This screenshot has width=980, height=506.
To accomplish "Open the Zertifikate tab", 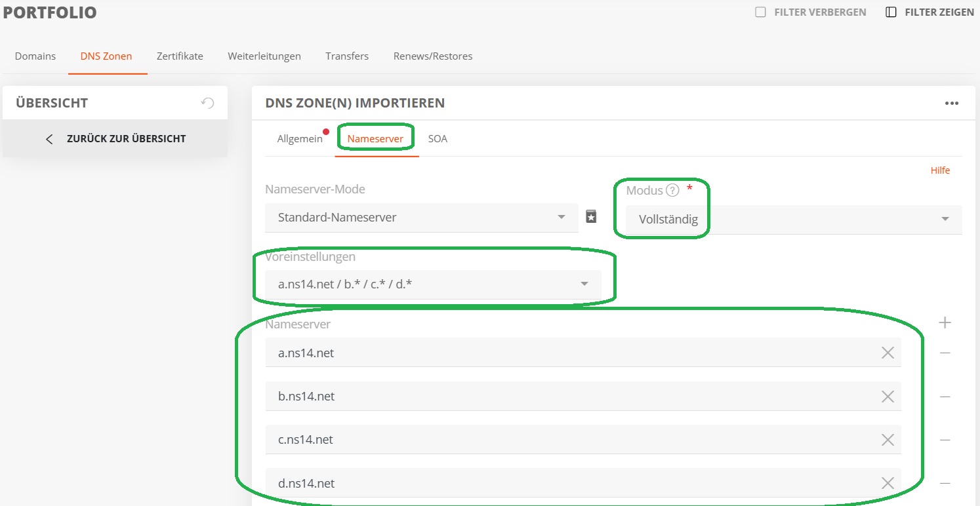I will [x=180, y=56].
